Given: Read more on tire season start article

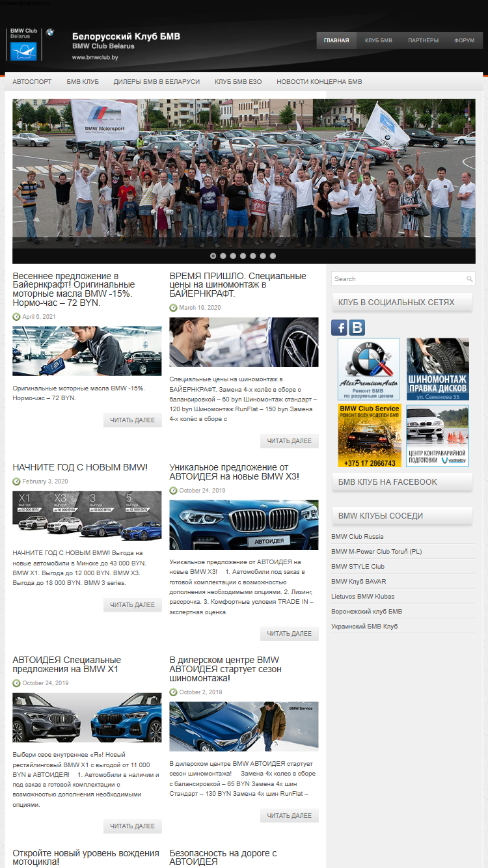Looking at the screenshot, I should coord(290,816).
